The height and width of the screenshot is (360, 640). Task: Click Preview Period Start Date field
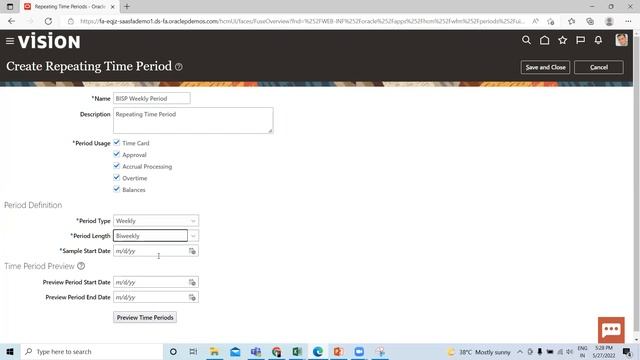(150, 282)
